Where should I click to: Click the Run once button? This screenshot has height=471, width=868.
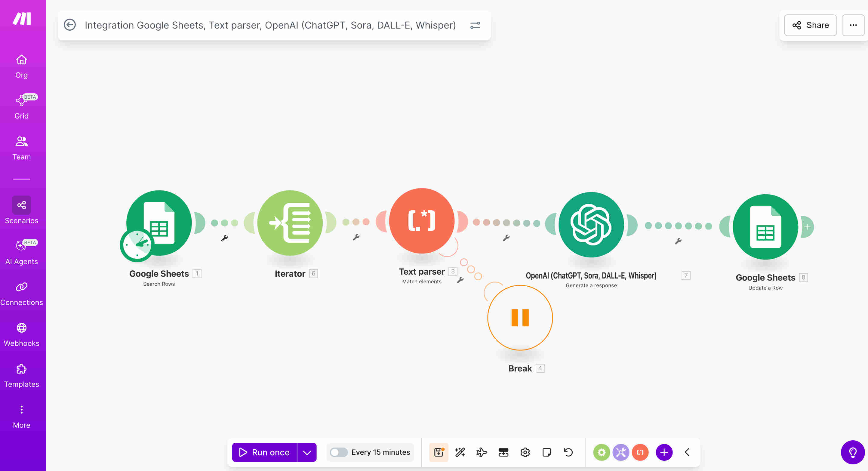pyautogui.click(x=264, y=452)
